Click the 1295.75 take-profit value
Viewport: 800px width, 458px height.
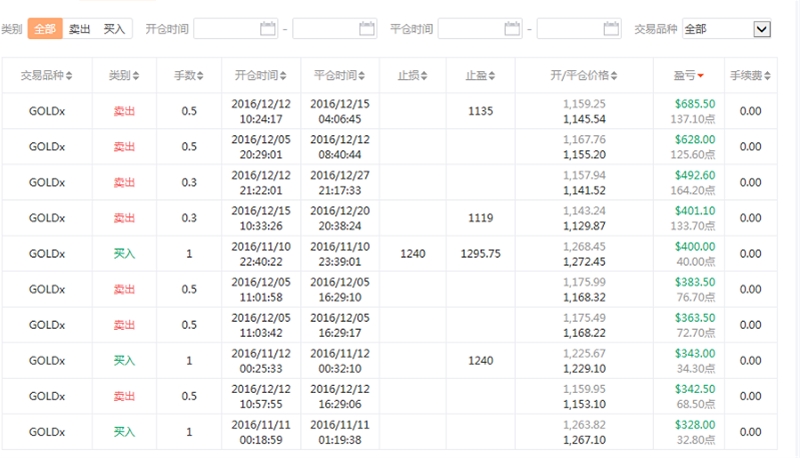pyautogui.click(x=481, y=254)
